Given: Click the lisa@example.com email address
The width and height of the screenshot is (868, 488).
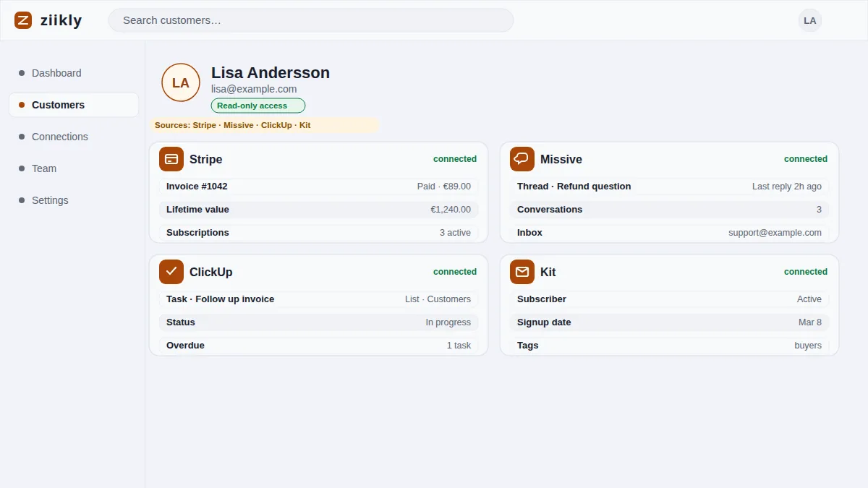Looking at the screenshot, I should (254, 89).
